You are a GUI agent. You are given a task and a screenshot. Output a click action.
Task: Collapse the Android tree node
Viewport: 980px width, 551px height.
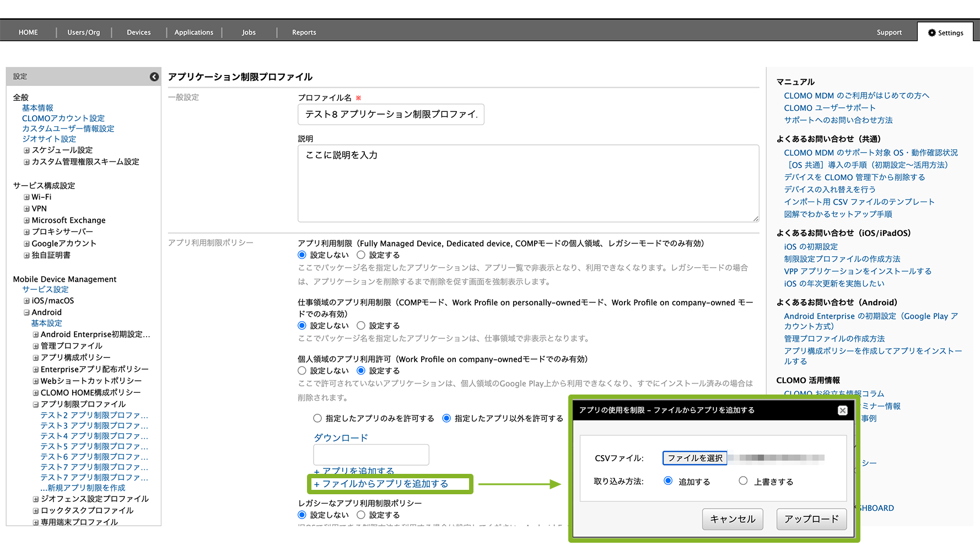(26, 312)
